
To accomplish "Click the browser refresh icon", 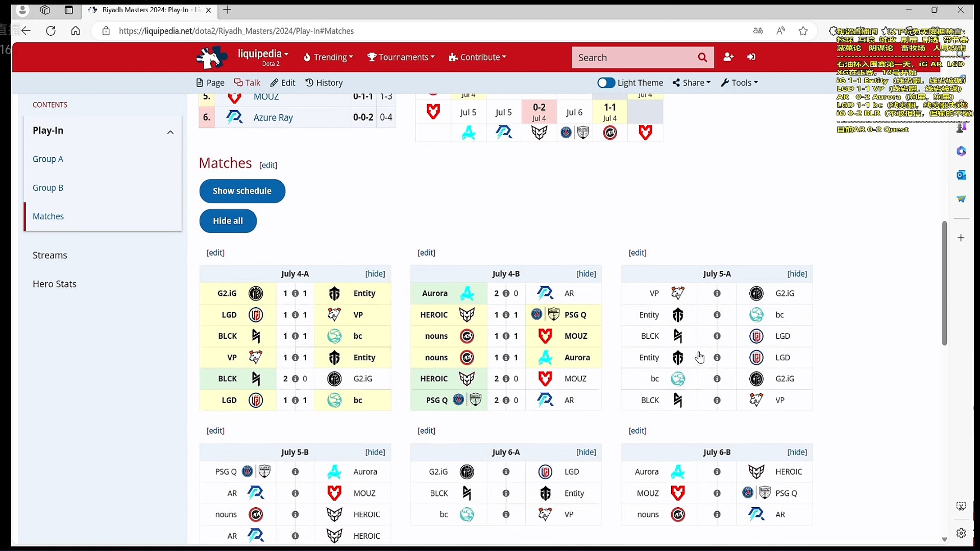I will [x=51, y=31].
